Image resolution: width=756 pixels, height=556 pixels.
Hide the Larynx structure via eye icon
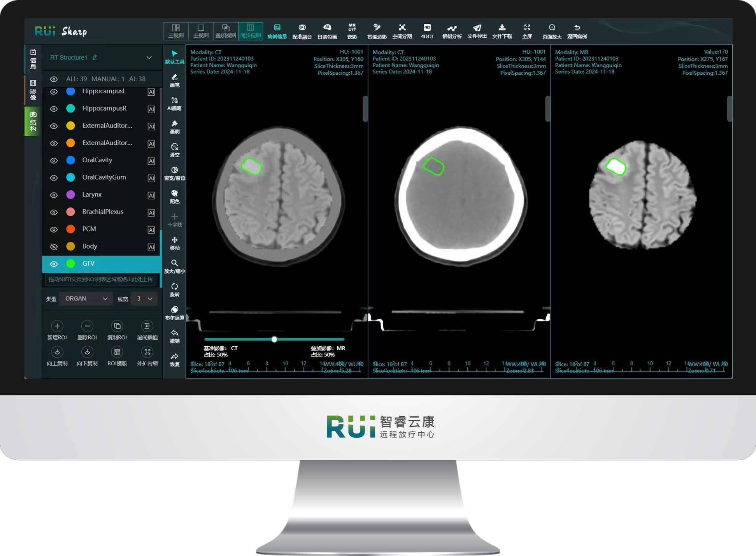click(54, 195)
